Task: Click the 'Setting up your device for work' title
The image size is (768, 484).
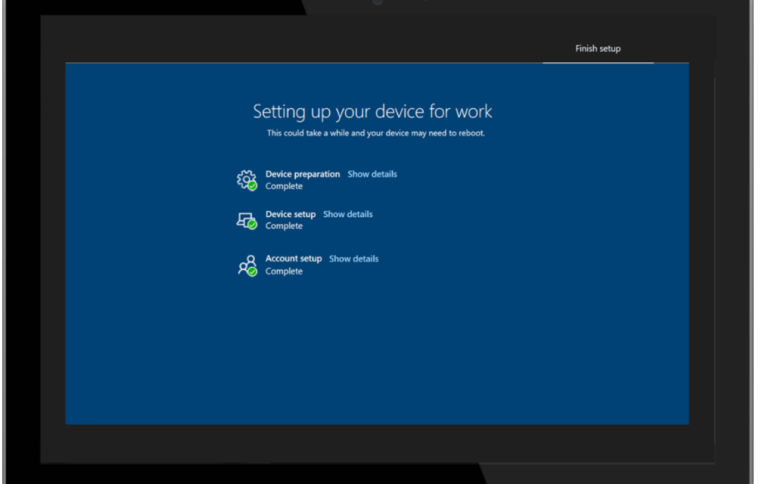Action: click(372, 111)
